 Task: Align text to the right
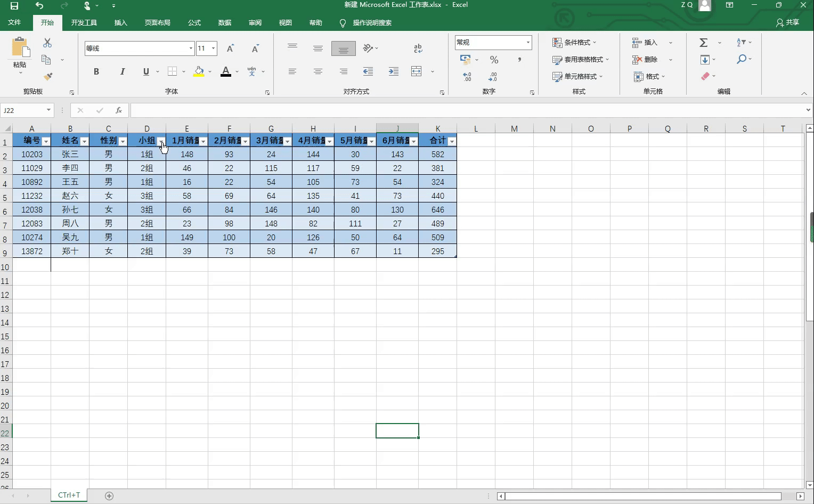coord(344,71)
